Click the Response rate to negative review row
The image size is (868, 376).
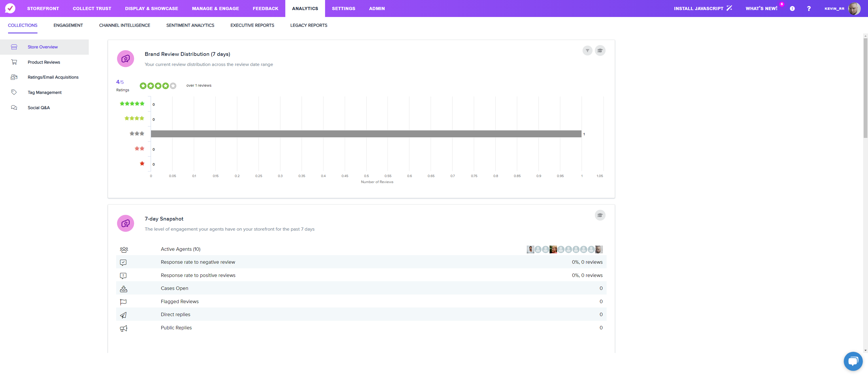tap(361, 262)
